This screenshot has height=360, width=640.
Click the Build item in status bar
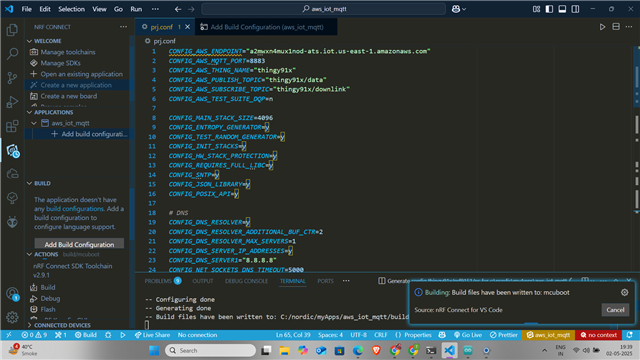86,335
